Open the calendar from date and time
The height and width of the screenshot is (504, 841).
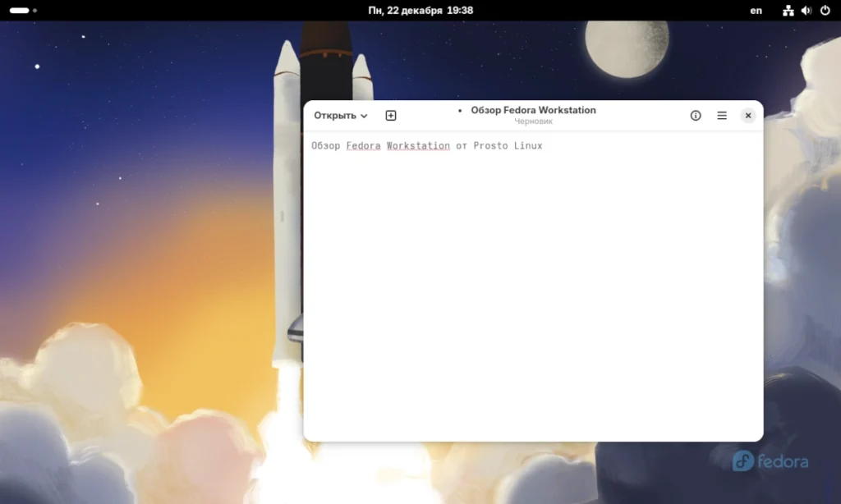click(x=420, y=10)
